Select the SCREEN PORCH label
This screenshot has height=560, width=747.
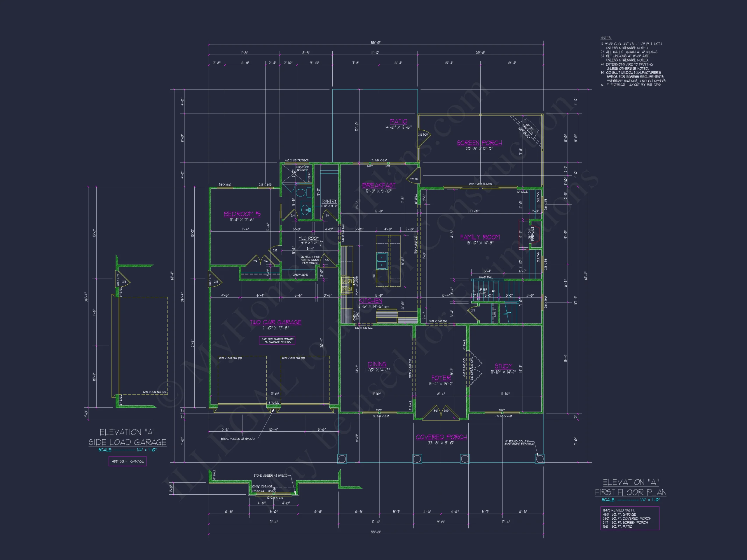pos(479,143)
